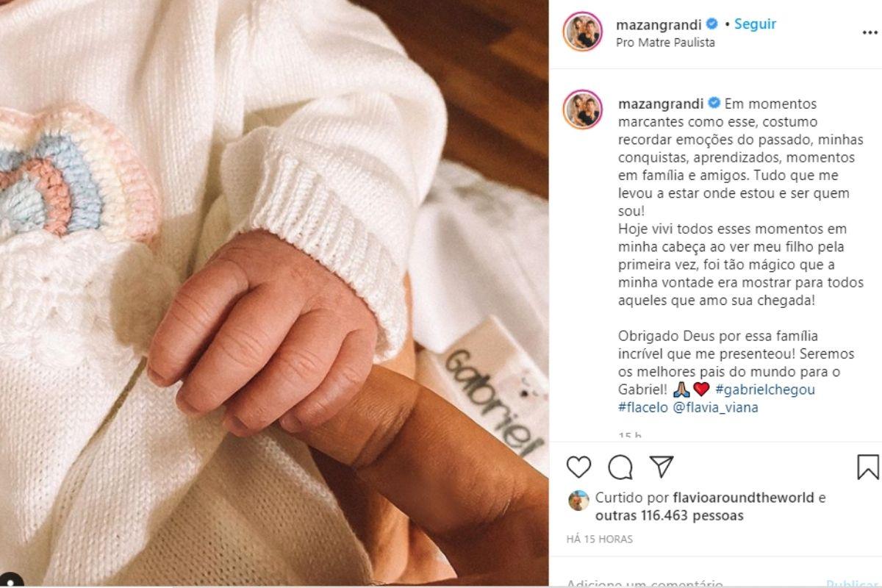Visit the @flavia_viana profile mention

click(x=716, y=407)
